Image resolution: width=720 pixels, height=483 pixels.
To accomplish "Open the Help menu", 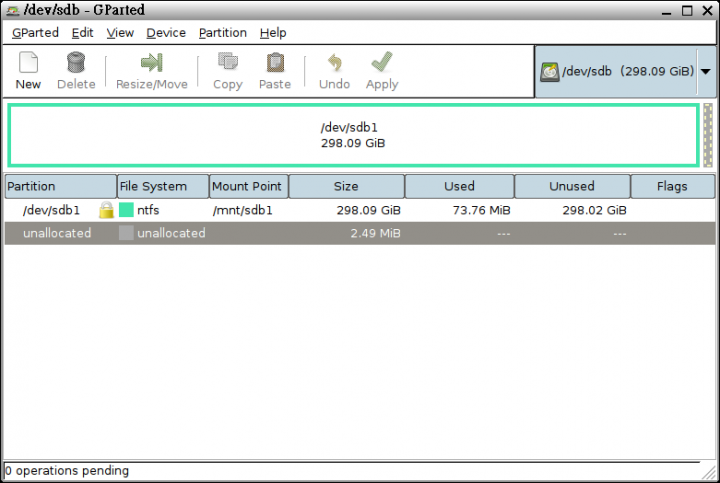I will click(x=273, y=33).
